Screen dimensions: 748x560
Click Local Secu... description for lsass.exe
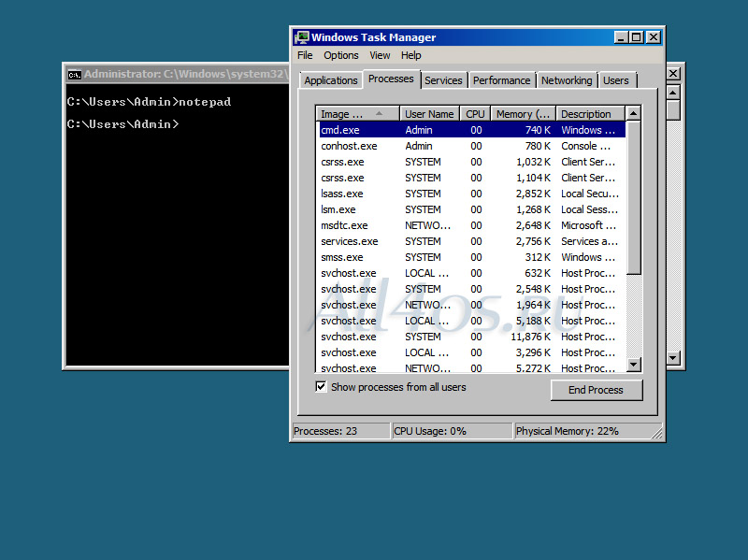point(590,194)
